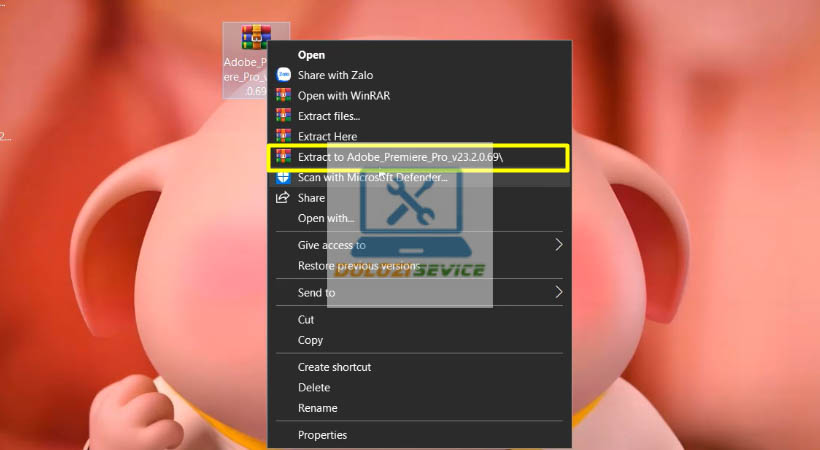The height and width of the screenshot is (450, 820).
Task: Open Properties at bottom of menu
Action: click(x=322, y=435)
